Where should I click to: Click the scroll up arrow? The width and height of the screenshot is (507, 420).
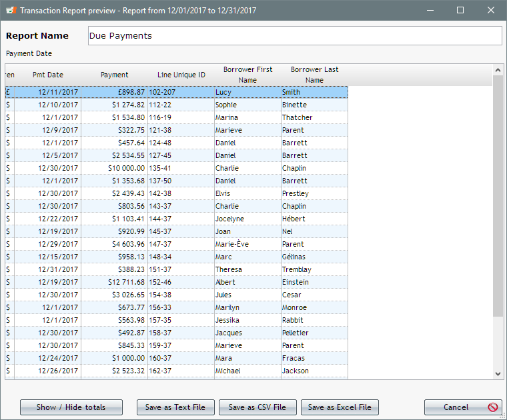pyautogui.click(x=498, y=70)
